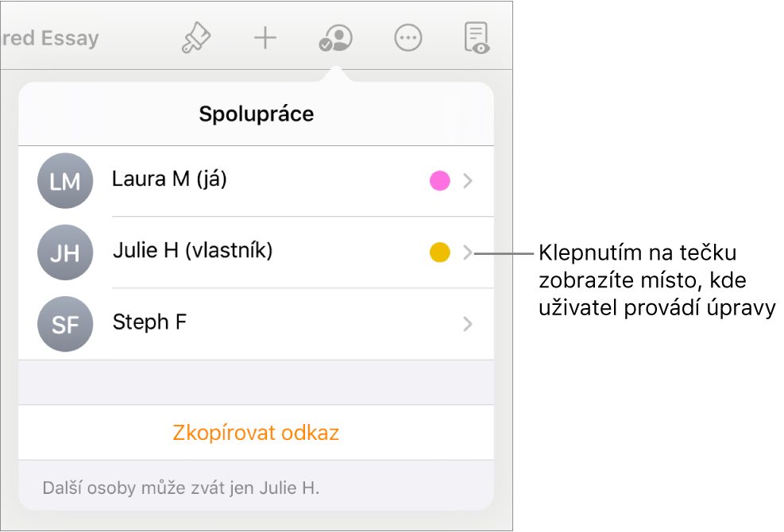
Task: Tap Zkopírovat odkaz link
Action: click(x=256, y=433)
